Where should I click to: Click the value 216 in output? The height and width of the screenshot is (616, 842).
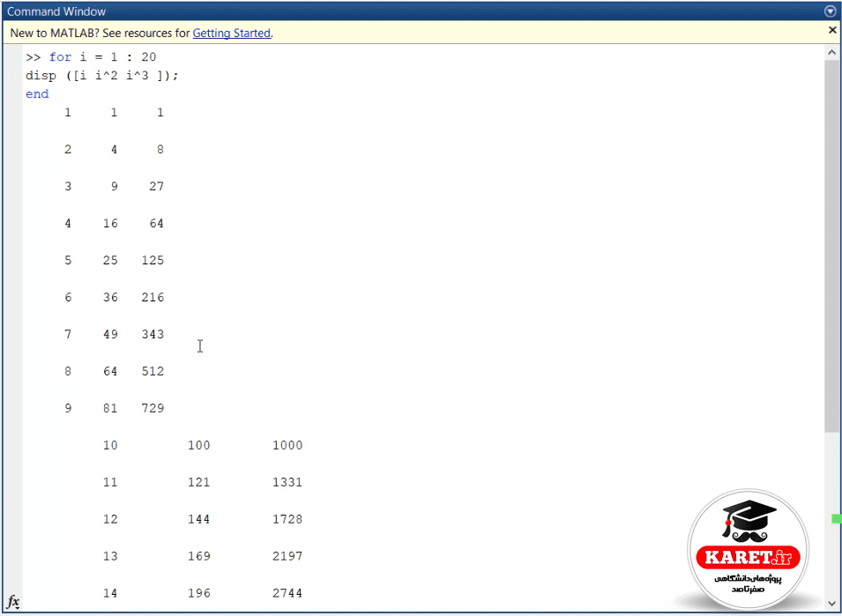pyautogui.click(x=153, y=297)
